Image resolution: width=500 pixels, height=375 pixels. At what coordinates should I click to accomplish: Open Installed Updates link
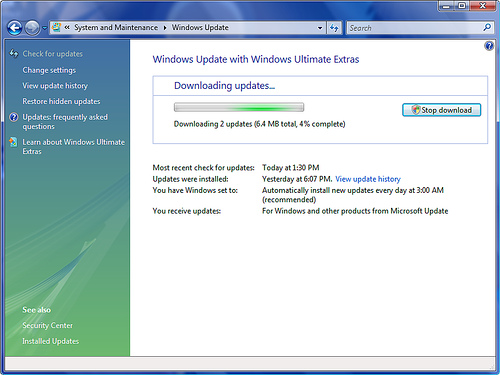coord(51,341)
